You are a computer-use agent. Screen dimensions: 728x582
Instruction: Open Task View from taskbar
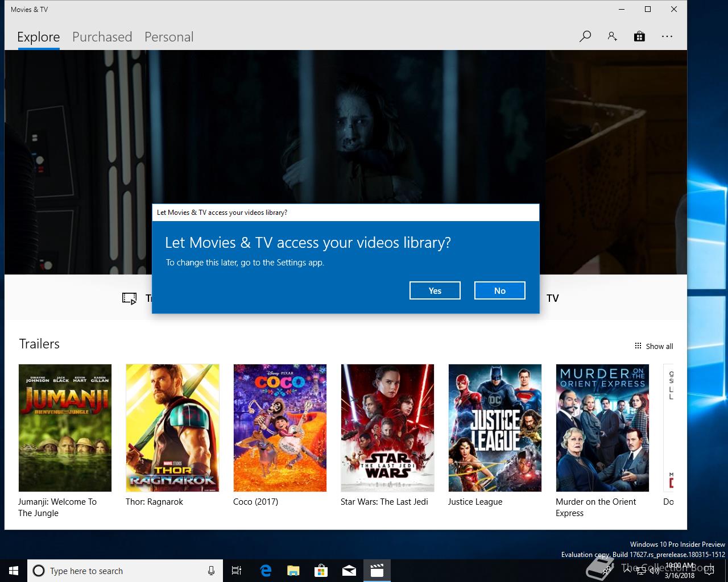click(237, 571)
